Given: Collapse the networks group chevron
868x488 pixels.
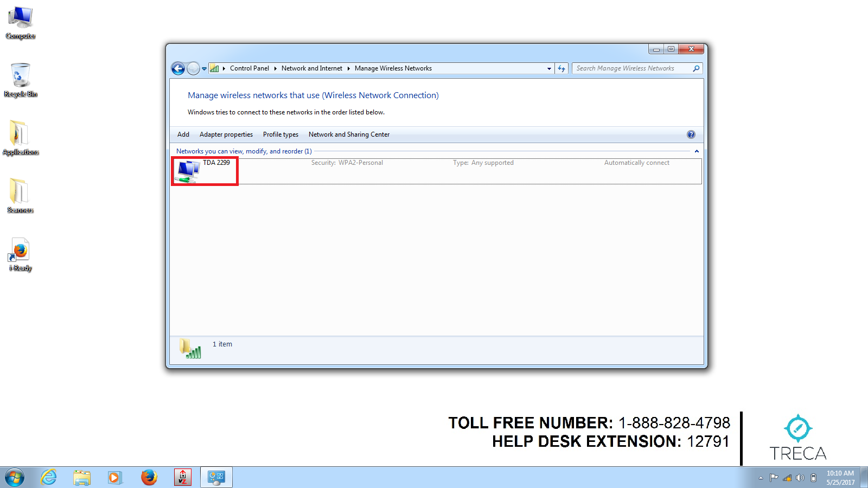Looking at the screenshot, I should click(697, 151).
